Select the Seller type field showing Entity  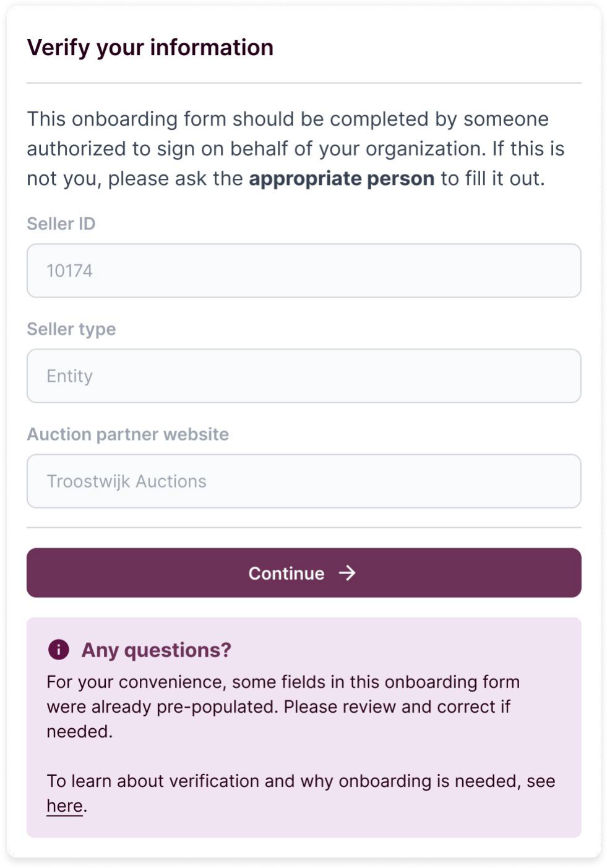[x=303, y=376]
